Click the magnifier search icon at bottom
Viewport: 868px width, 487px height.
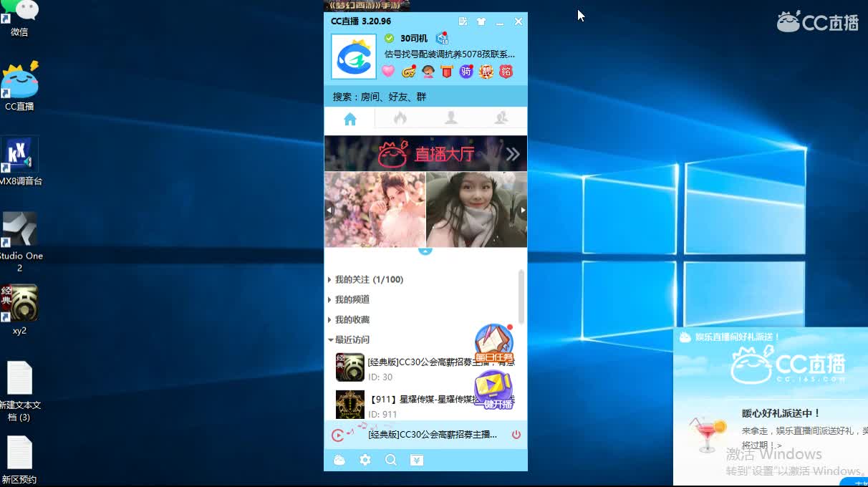391,460
